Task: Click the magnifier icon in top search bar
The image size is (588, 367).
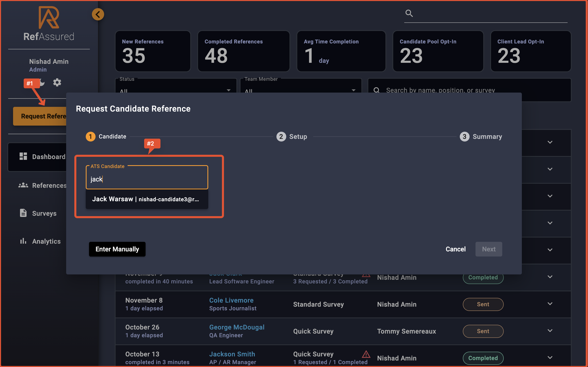Action: click(409, 13)
